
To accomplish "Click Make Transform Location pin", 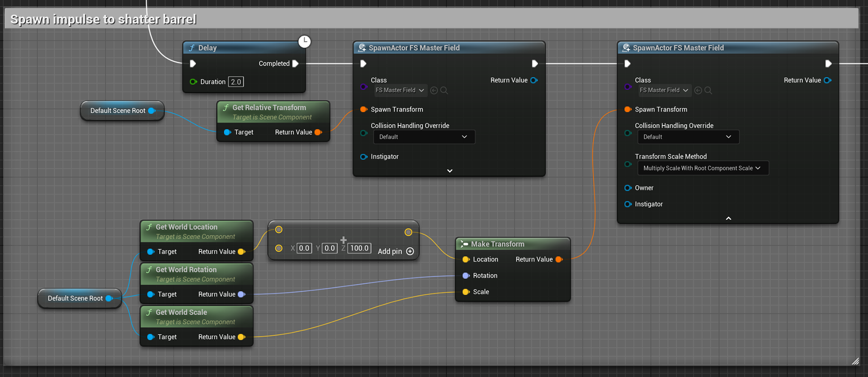I will tap(466, 260).
